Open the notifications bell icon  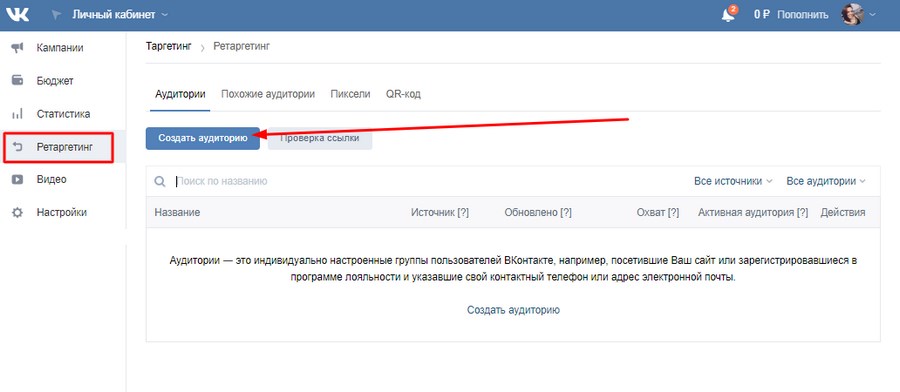[728, 15]
